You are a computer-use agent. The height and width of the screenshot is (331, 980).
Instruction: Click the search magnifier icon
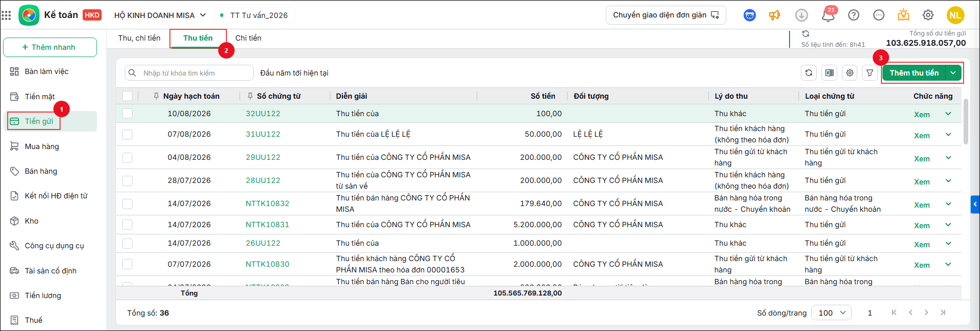(132, 73)
